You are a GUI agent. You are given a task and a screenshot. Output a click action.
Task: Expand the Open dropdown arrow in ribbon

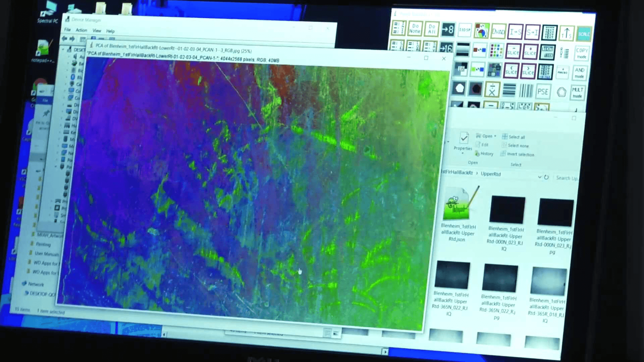point(495,136)
